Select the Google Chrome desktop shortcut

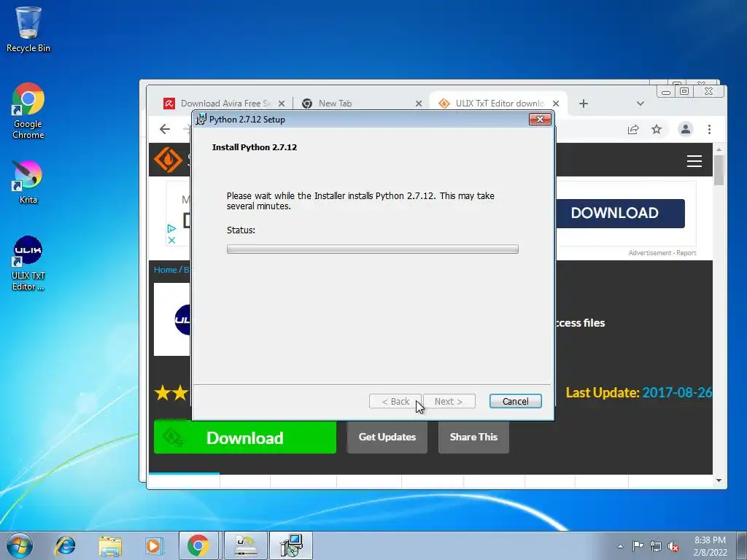pos(28,111)
